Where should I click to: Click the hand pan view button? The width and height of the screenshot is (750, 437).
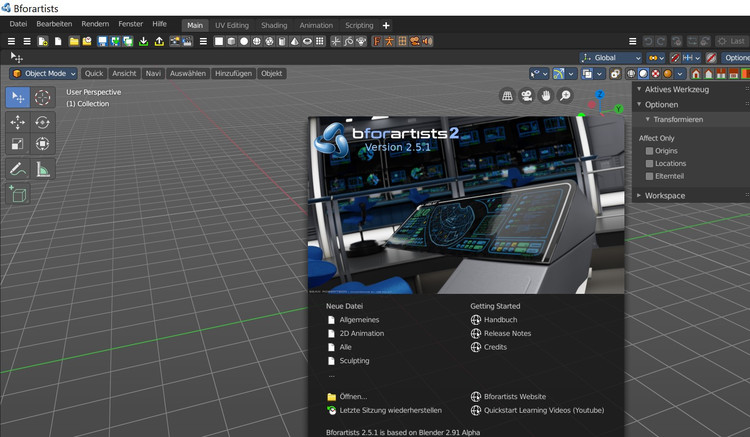546,96
